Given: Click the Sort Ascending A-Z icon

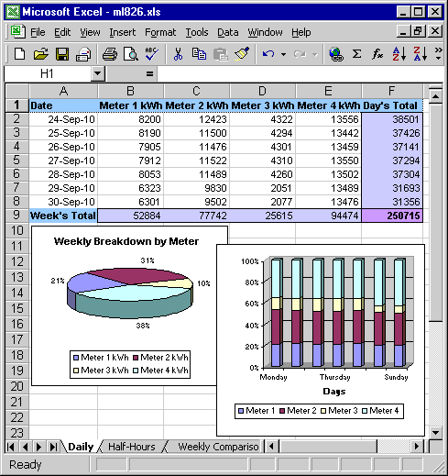Looking at the screenshot, I should (399, 54).
